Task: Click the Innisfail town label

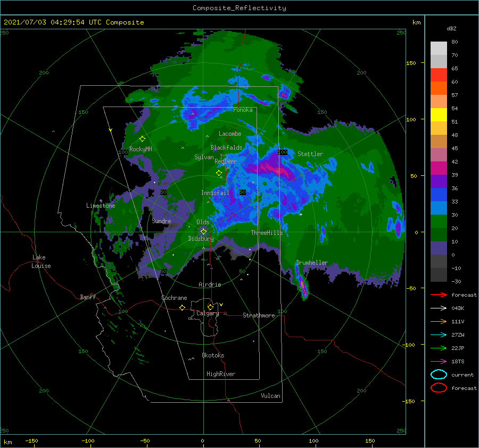Action: click(x=215, y=193)
